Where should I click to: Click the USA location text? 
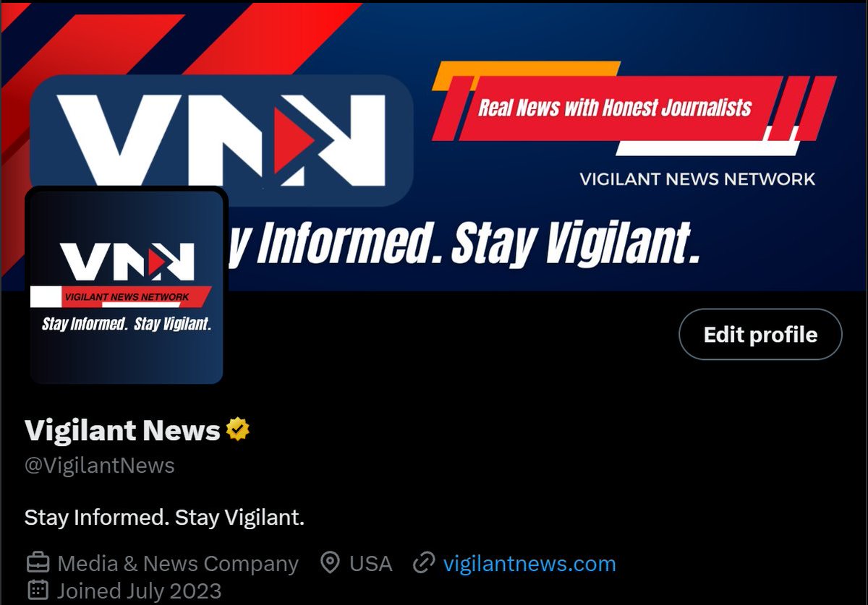click(x=371, y=563)
